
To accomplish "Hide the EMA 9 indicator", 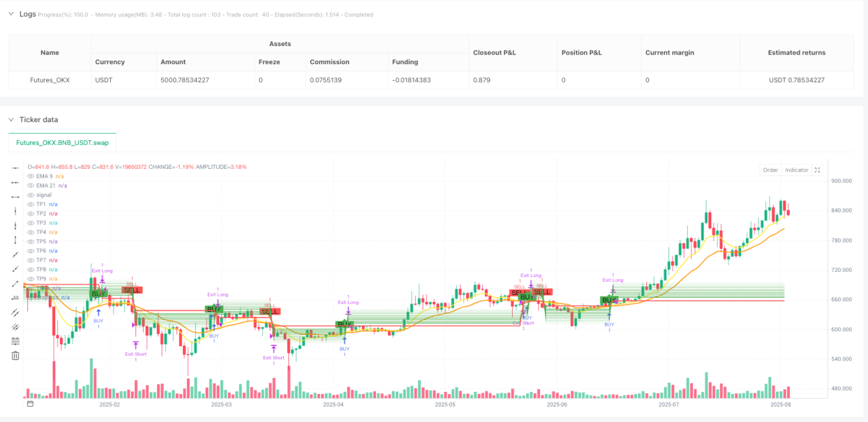I will pyautogui.click(x=30, y=176).
